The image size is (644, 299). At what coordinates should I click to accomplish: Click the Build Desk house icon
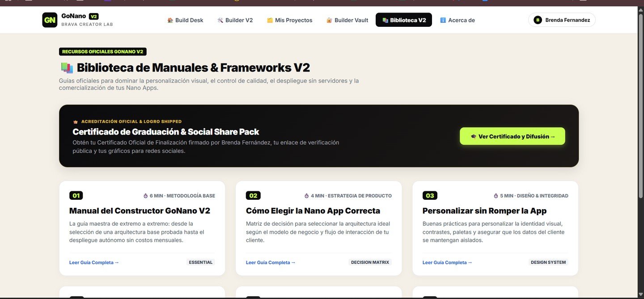point(170,20)
